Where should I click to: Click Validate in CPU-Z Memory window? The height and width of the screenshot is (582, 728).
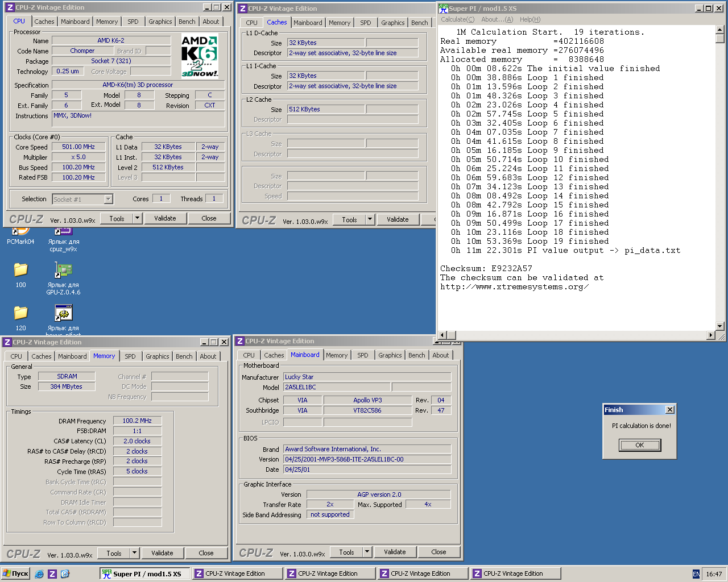[x=162, y=553]
